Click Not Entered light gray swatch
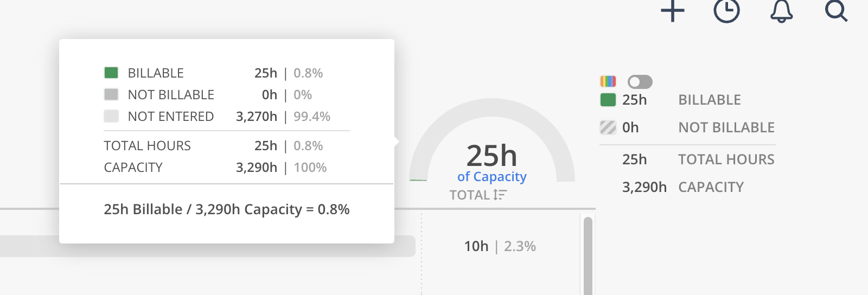The image size is (868, 295). [x=111, y=116]
